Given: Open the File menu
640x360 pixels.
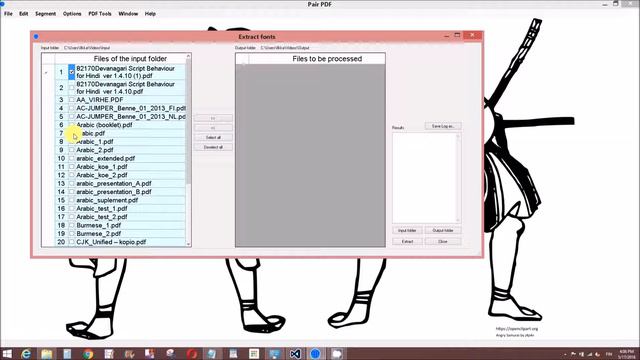Looking at the screenshot, I should (x=8, y=13).
